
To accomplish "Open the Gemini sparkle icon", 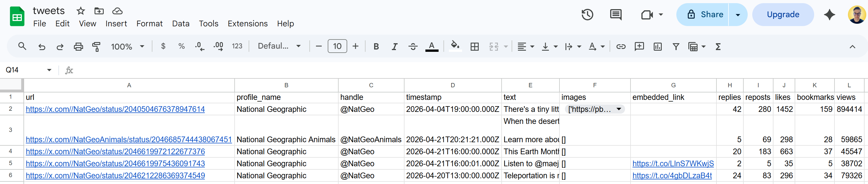I will (829, 15).
